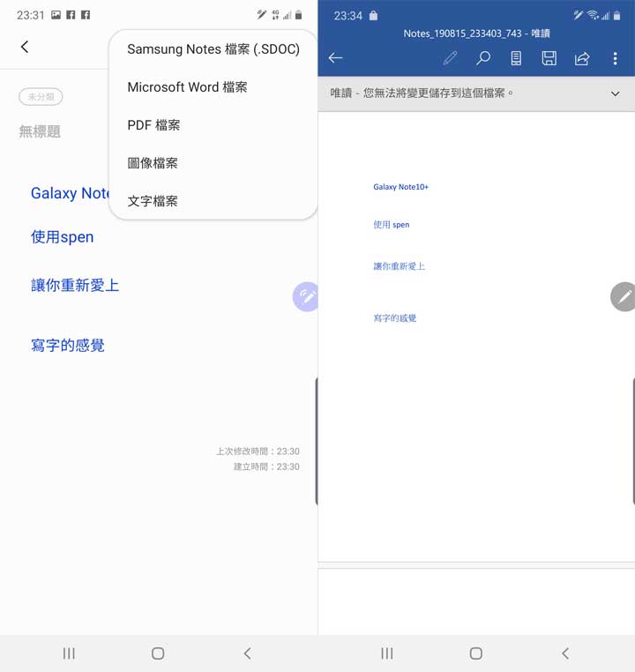Tap the pencil edit icon in Word toolbar
This screenshot has width=635, height=672.
[450, 58]
